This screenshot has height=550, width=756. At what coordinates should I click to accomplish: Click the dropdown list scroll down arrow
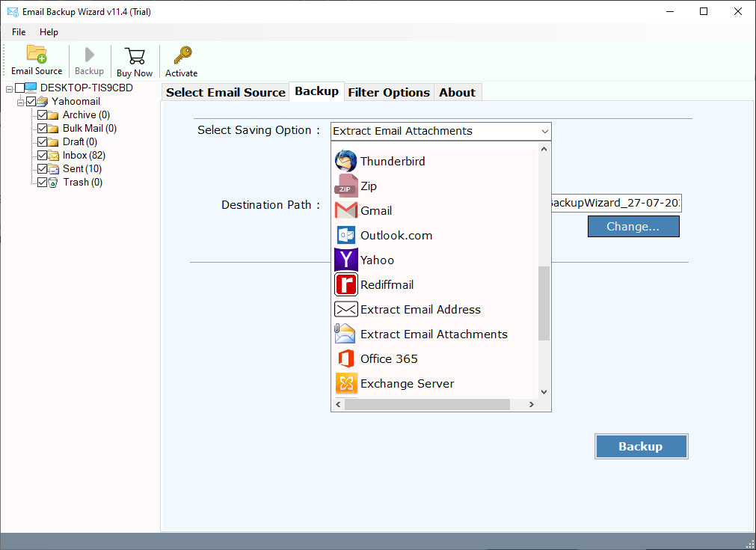(544, 392)
